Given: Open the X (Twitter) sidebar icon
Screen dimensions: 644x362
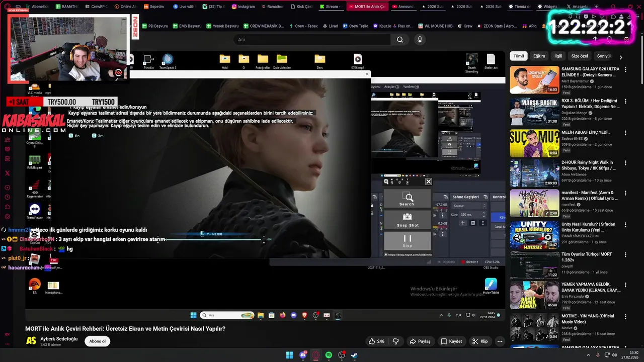Looking at the screenshot, I should tap(7, 173).
